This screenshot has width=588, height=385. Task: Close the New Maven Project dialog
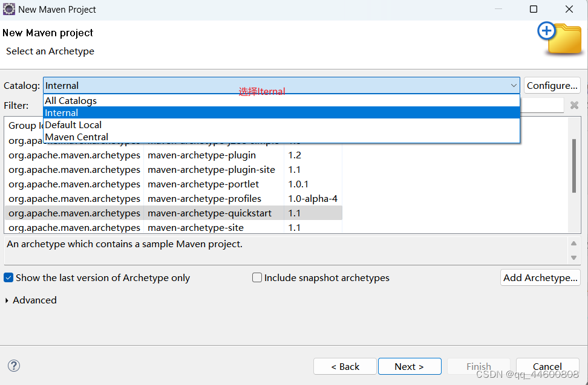(569, 9)
